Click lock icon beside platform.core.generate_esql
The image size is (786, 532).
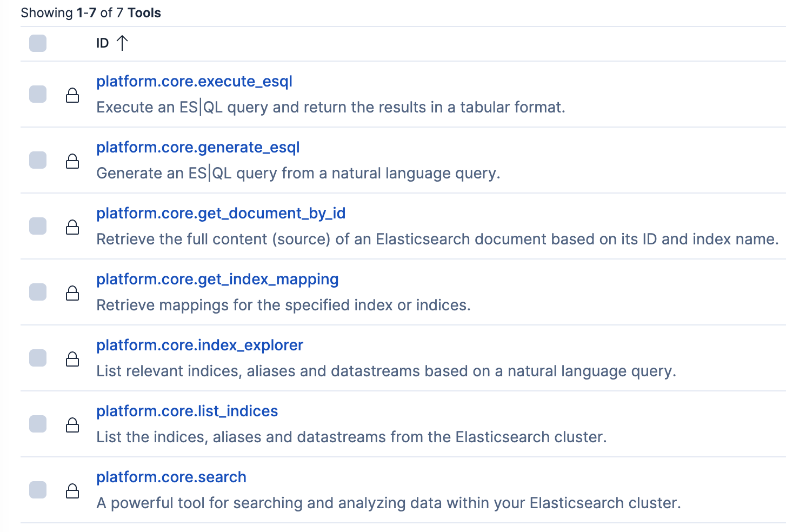click(72, 161)
